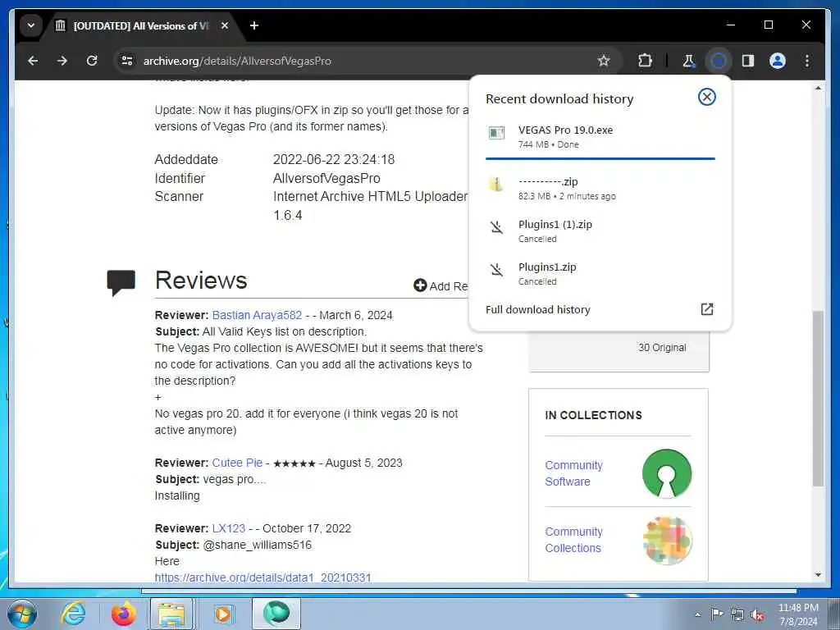Launch Internet Explorer from taskbar
840x630 pixels.
(73, 614)
